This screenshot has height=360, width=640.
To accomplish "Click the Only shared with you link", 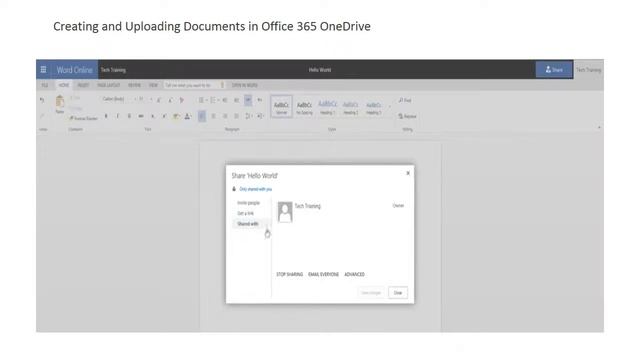I will coord(256,189).
